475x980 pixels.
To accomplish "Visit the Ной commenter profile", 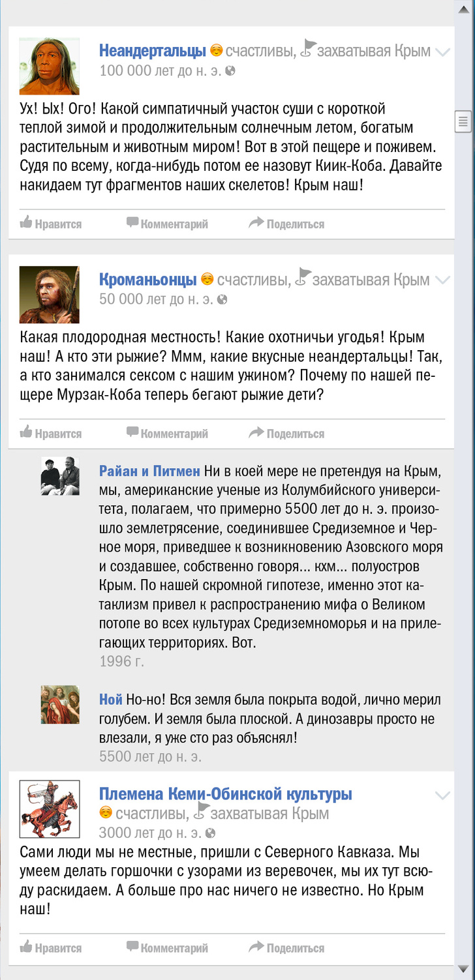I will pyautogui.click(x=110, y=700).
